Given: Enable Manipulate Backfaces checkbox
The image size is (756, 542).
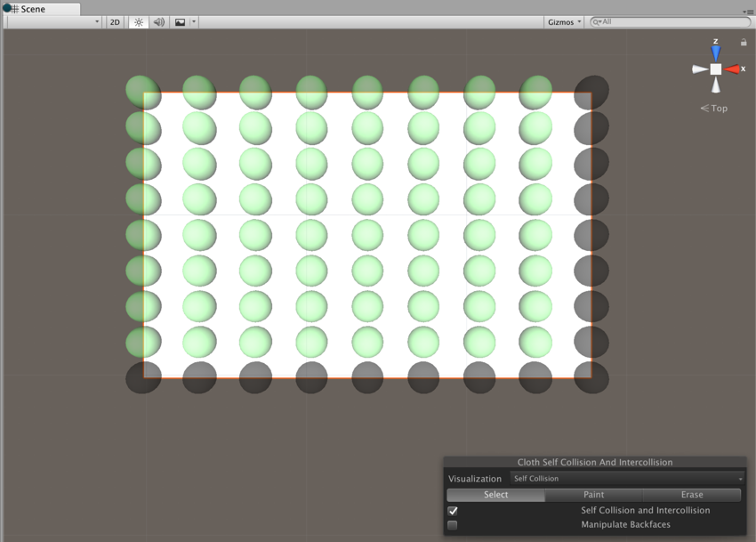Looking at the screenshot, I should 452,525.
